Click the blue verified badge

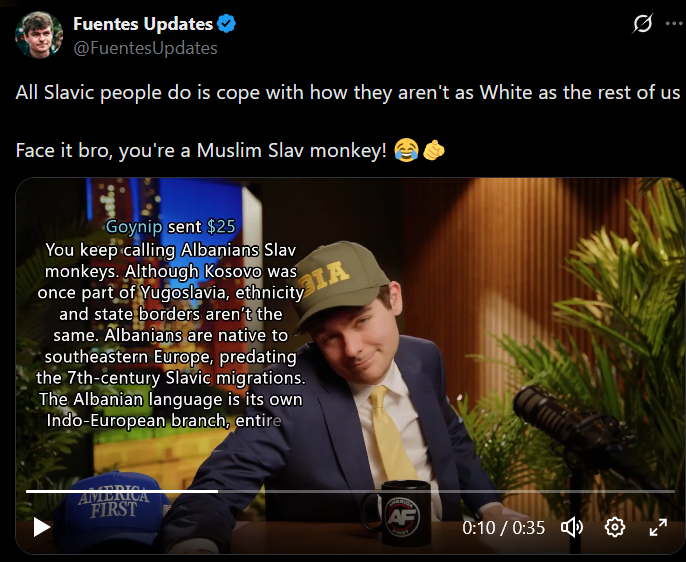[x=227, y=24]
